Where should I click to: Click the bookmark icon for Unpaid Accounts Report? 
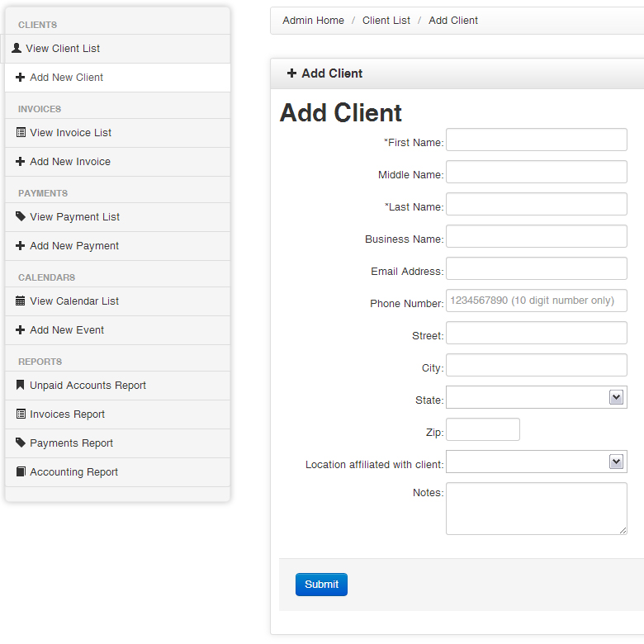coord(21,386)
